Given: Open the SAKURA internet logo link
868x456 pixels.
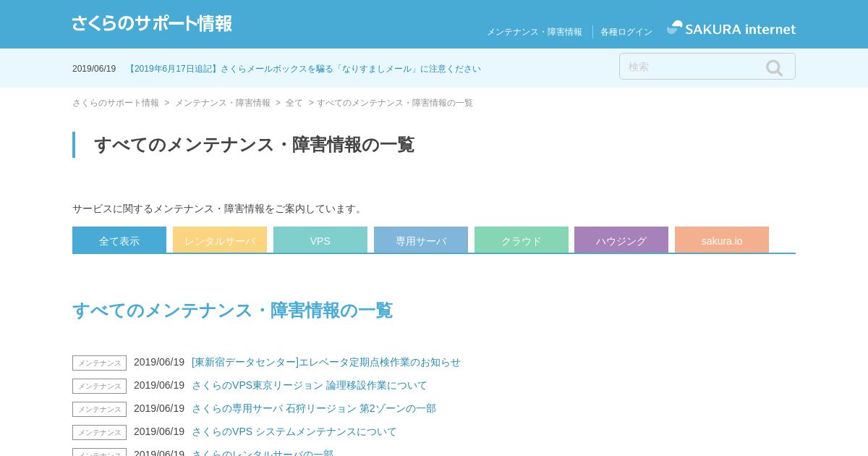Looking at the screenshot, I should point(731,29).
